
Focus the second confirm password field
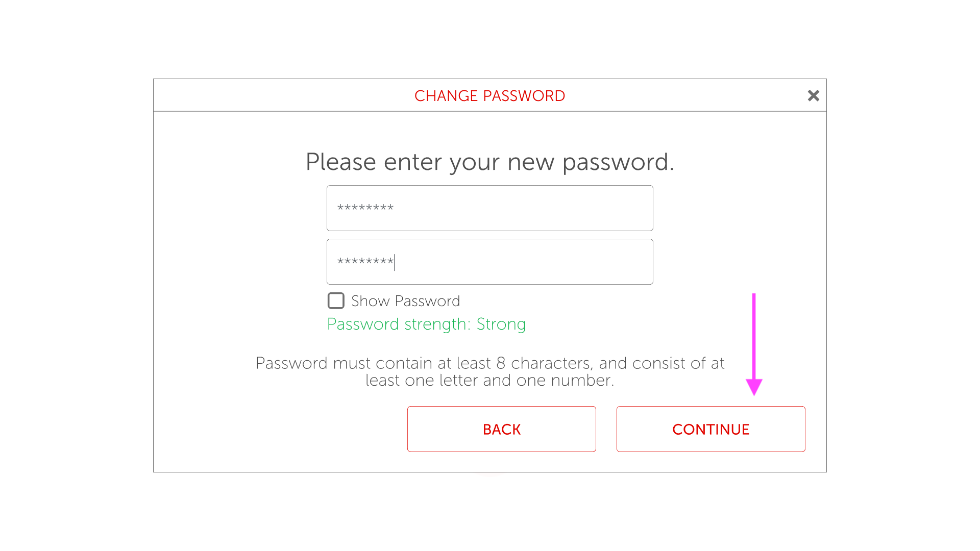pos(490,262)
